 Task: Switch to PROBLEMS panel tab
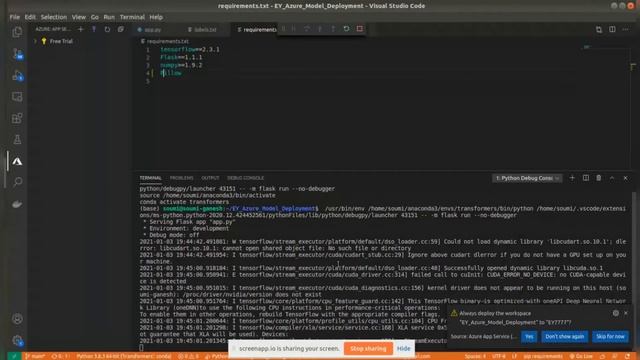point(181,178)
